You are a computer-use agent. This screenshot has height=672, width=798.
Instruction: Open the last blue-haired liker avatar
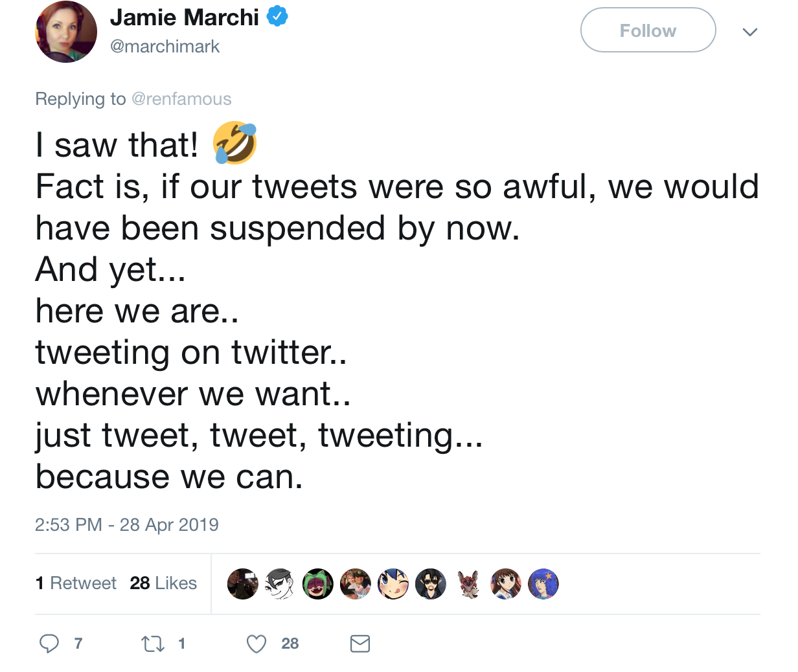tap(543, 584)
